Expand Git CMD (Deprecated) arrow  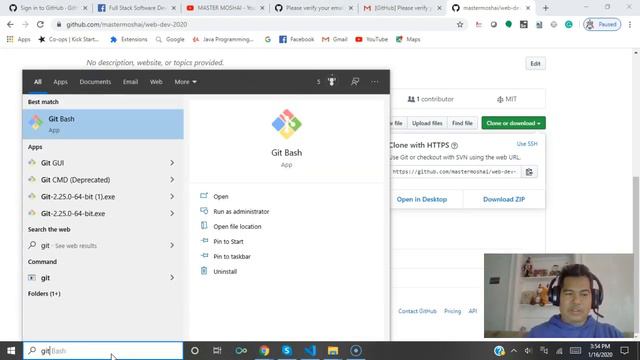click(x=172, y=180)
